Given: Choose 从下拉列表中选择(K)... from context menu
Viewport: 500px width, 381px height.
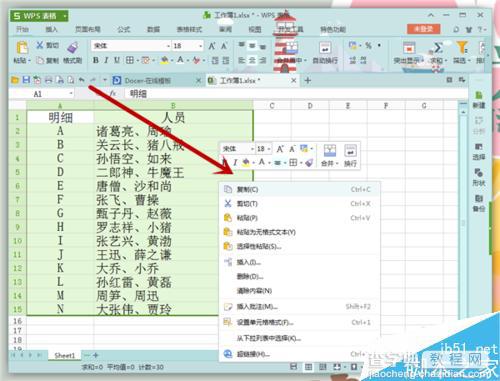Looking at the screenshot, I should coord(299,338).
